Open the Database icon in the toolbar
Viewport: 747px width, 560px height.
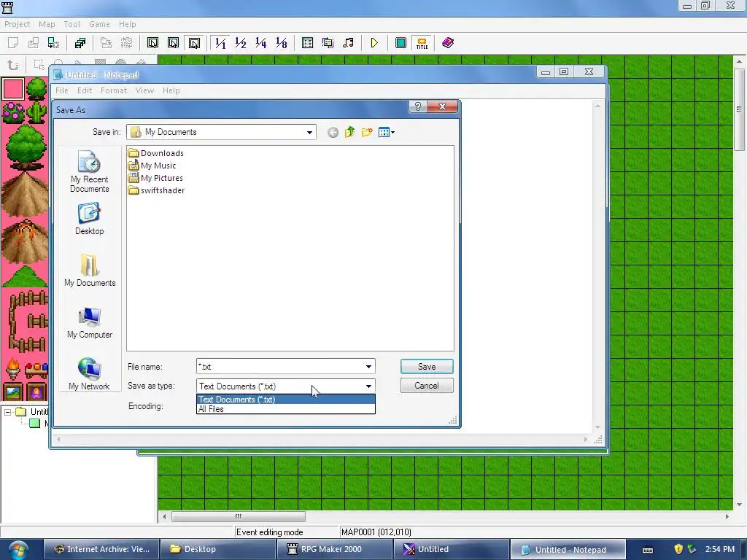[307, 43]
